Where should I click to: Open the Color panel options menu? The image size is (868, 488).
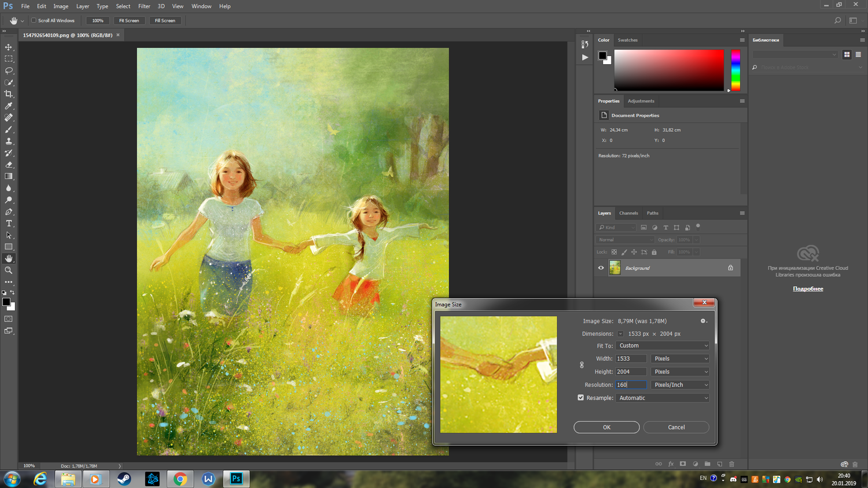pos(742,40)
